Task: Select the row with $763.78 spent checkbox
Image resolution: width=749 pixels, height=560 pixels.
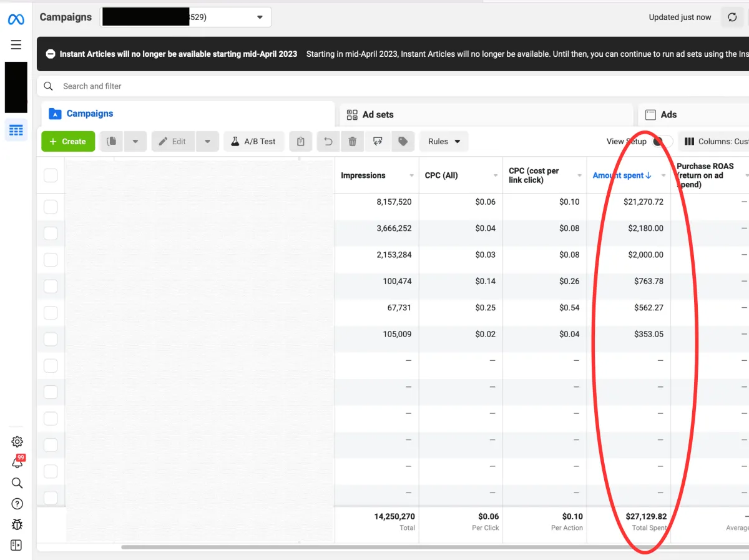Action: point(51,286)
